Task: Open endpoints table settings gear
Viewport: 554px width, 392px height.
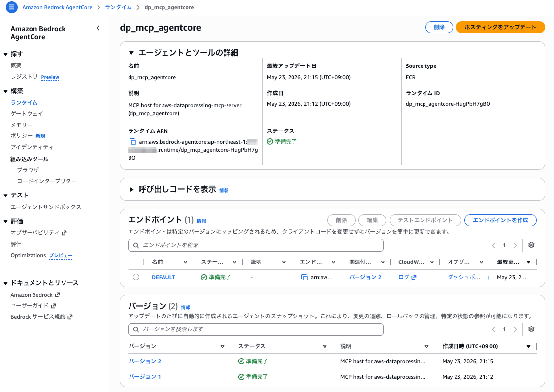Action: pyautogui.click(x=531, y=245)
